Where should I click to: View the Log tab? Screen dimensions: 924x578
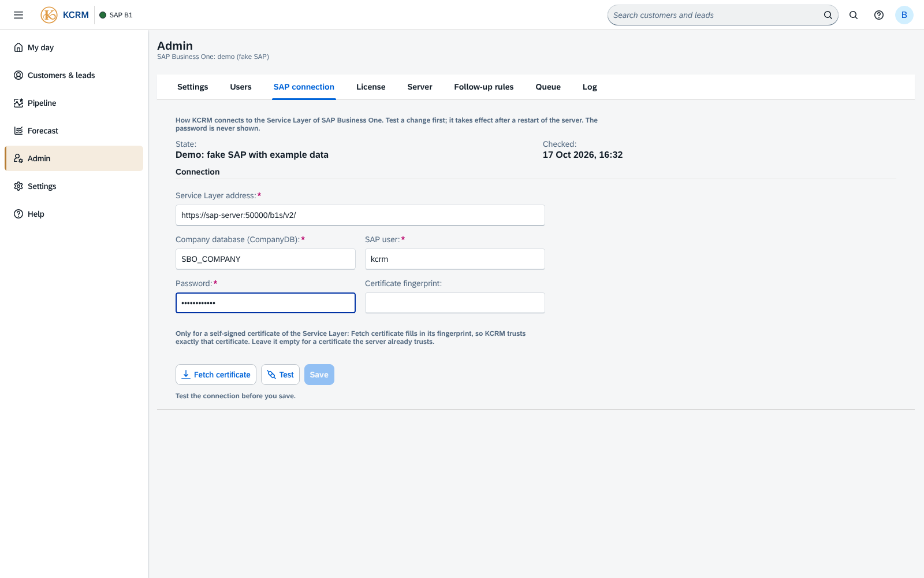[x=590, y=87]
